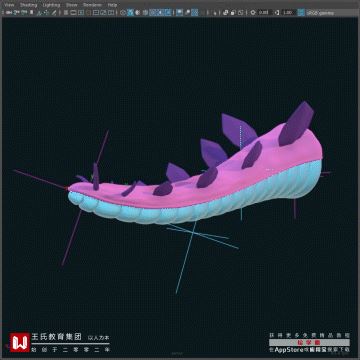360x360 pixels.
Task: Toggle Wireframe on Shaded icon
Action: click(x=145, y=13)
